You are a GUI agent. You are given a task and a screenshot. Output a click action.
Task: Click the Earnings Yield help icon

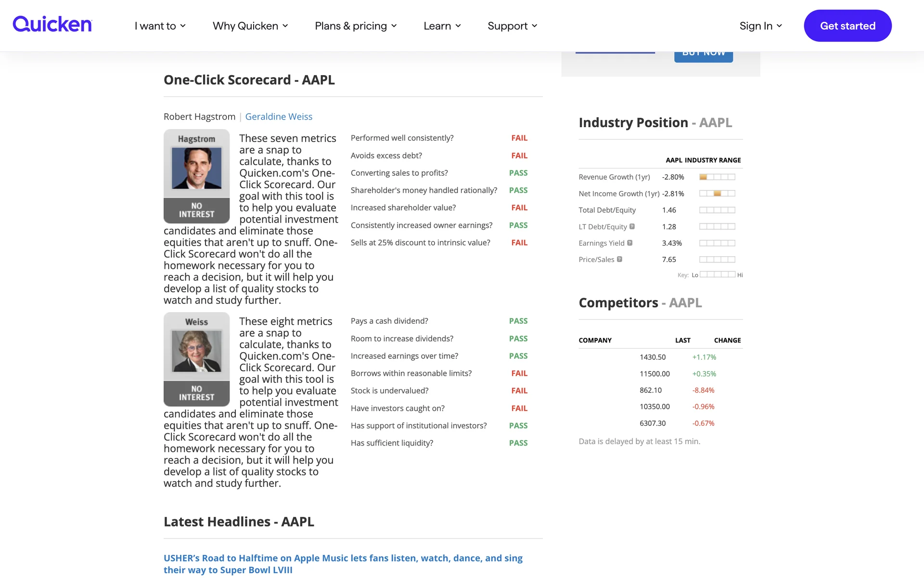pyautogui.click(x=629, y=243)
